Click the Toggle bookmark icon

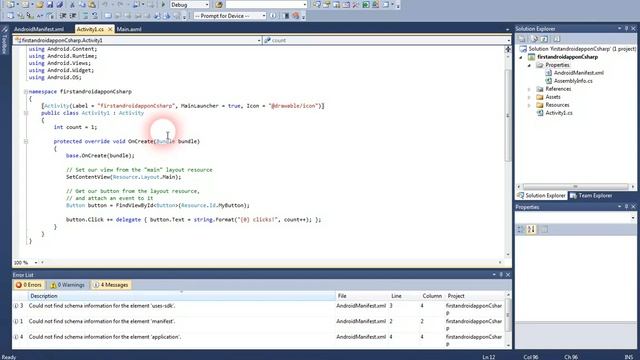click(x=108, y=16)
